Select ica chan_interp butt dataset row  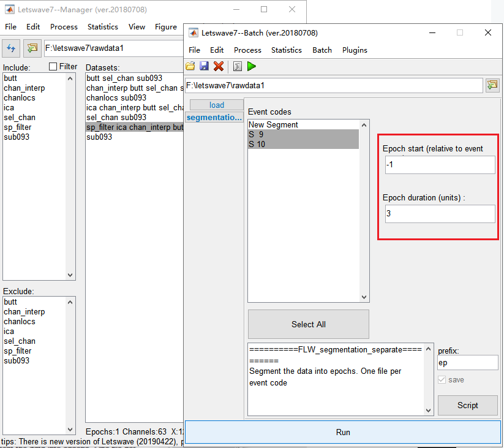pyautogui.click(x=135, y=108)
